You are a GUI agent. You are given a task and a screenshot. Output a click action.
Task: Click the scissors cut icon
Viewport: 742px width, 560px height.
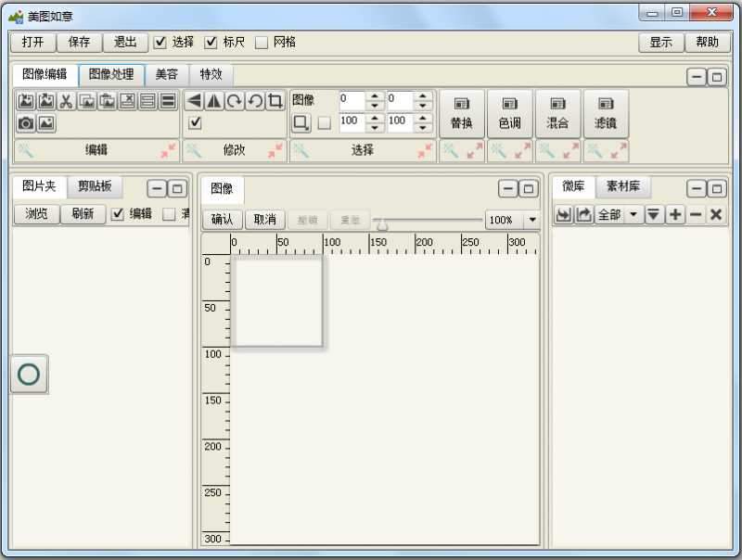tap(66, 101)
